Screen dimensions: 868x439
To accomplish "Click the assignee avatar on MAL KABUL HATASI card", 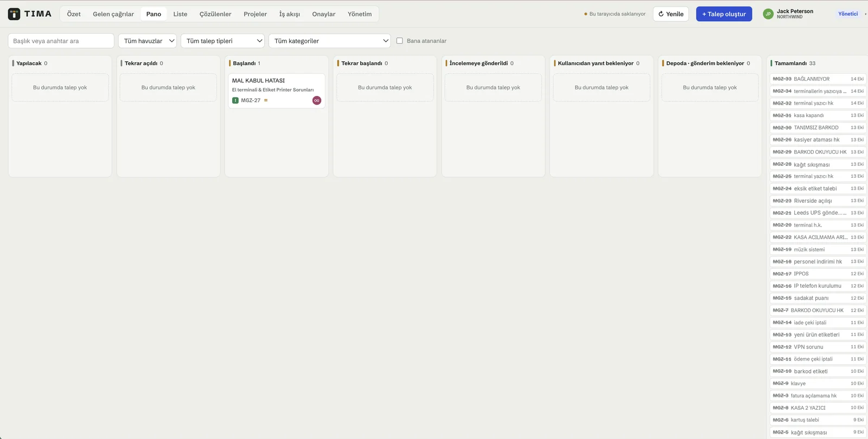I will (317, 100).
